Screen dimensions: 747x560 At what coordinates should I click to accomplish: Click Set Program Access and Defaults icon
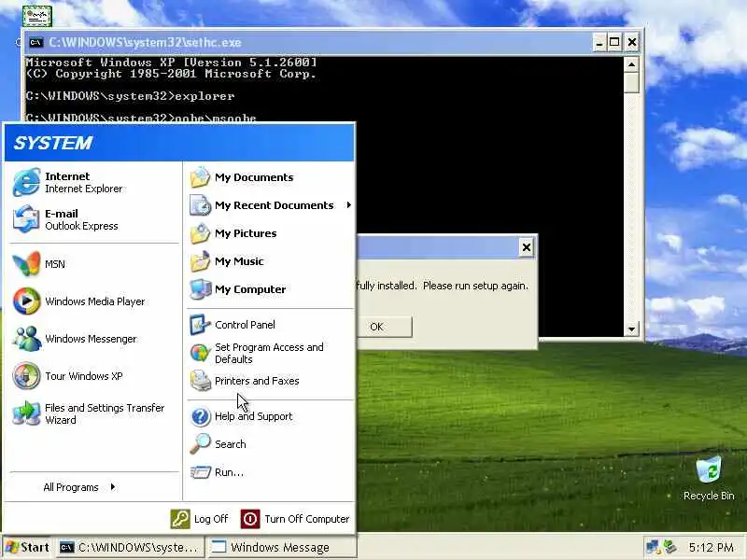200,353
